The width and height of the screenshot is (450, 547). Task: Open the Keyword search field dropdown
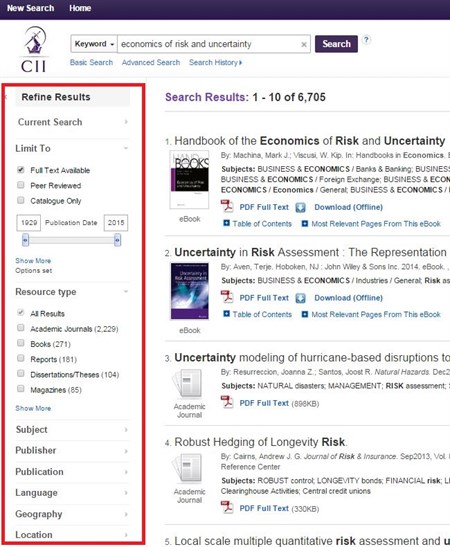point(94,44)
